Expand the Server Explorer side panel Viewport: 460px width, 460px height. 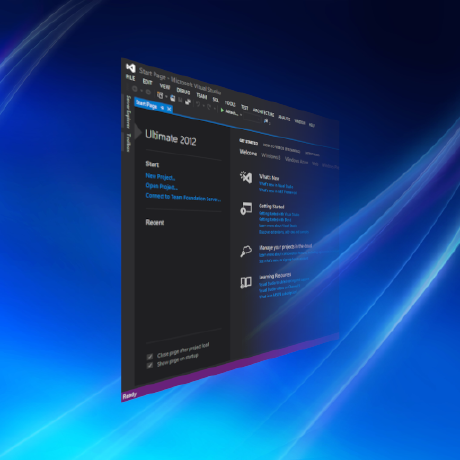[x=128, y=112]
